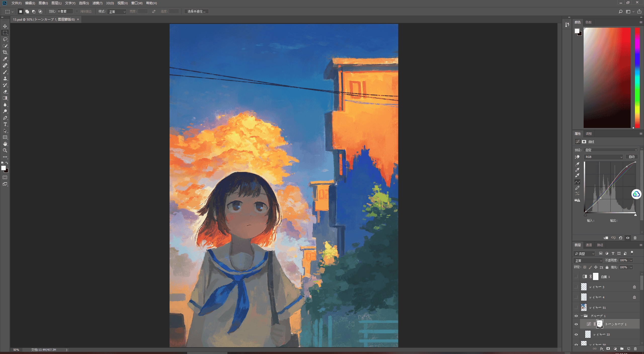Switch to the 通道 tab
Image resolution: width=644 pixels, height=354 pixels.
(589, 245)
